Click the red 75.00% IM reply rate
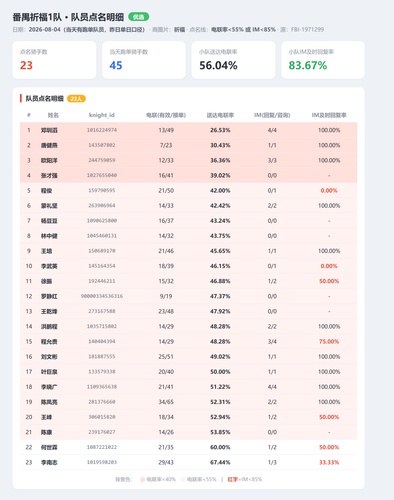 [329, 342]
